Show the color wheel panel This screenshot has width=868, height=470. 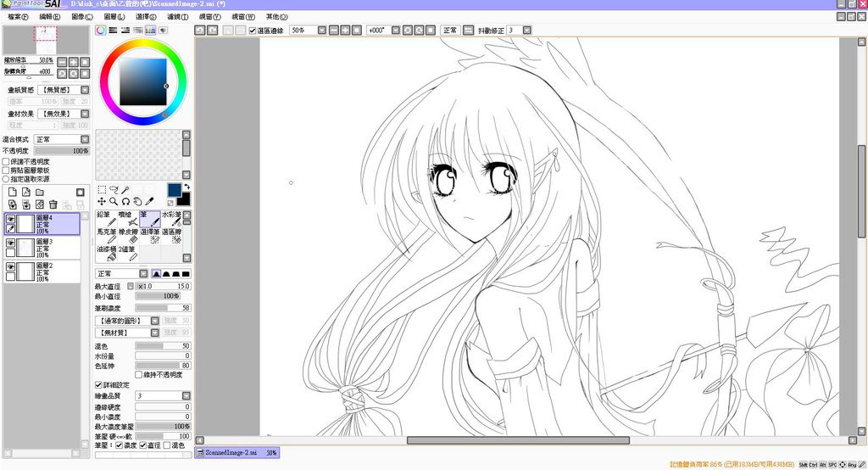100,31
